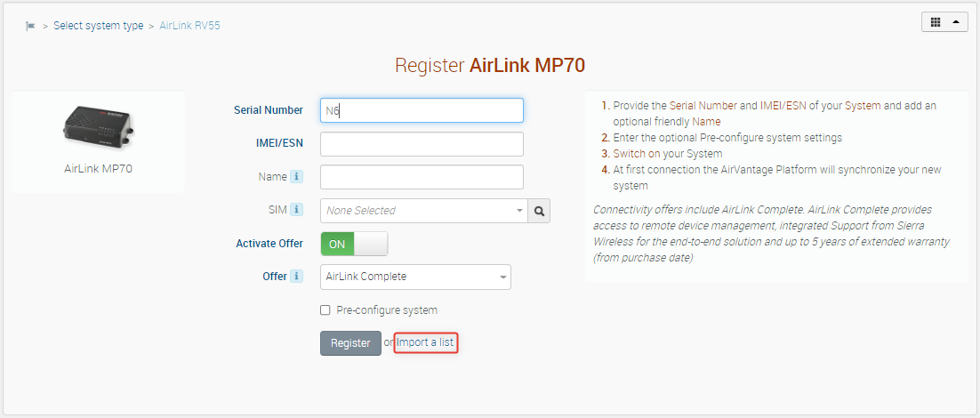The height and width of the screenshot is (418, 980).
Task: Toggle the Activate Offer switch
Action: tap(354, 244)
